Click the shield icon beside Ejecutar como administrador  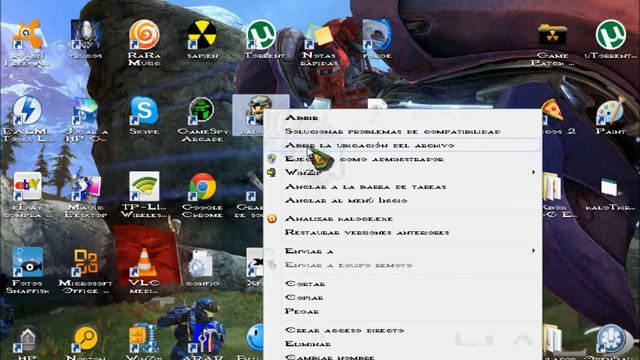pyautogui.click(x=272, y=159)
